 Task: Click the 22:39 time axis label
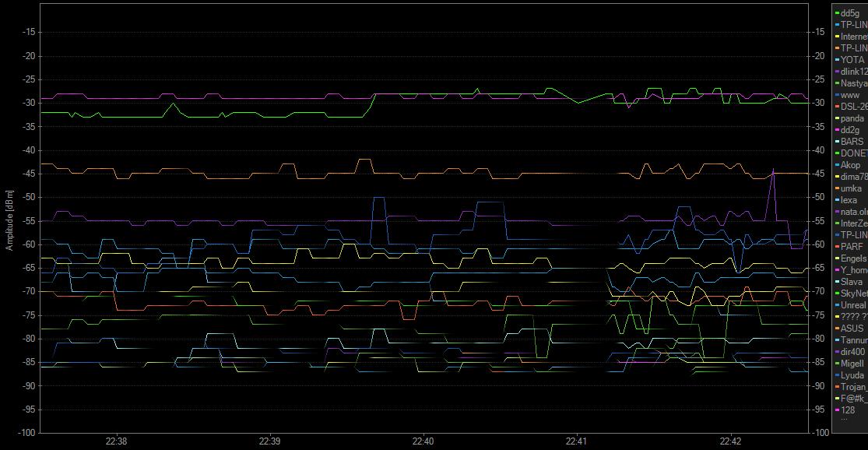[x=269, y=441]
